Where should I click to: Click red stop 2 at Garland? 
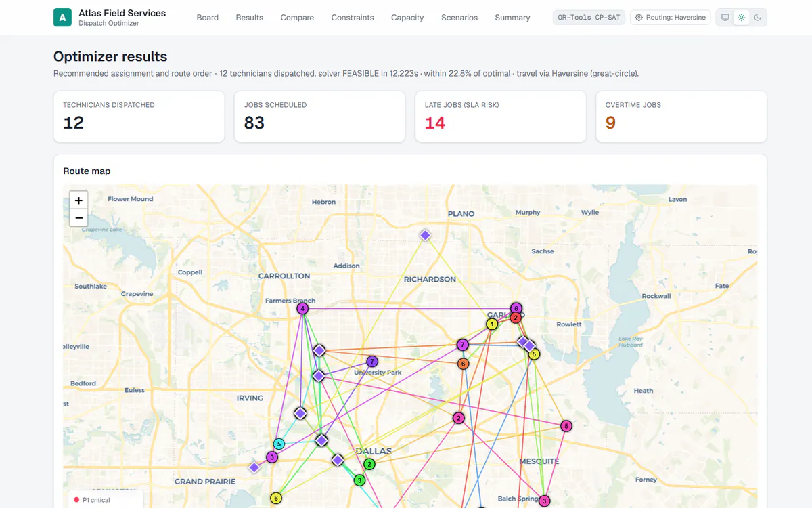coord(516,318)
